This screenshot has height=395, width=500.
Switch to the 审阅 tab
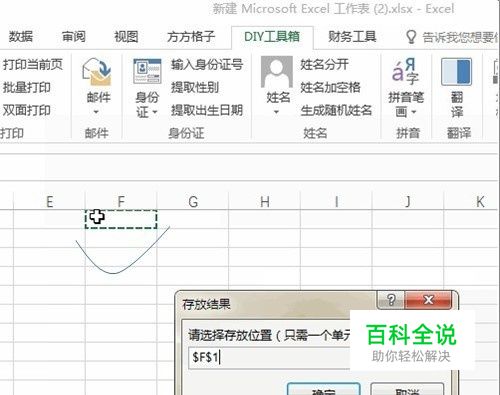[x=73, y=37]
